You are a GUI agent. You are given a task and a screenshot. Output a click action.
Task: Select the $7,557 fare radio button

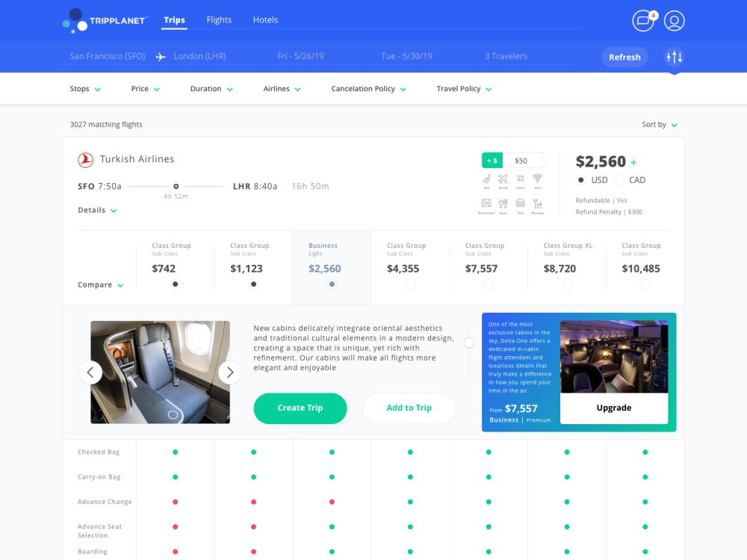coord(489,284)
